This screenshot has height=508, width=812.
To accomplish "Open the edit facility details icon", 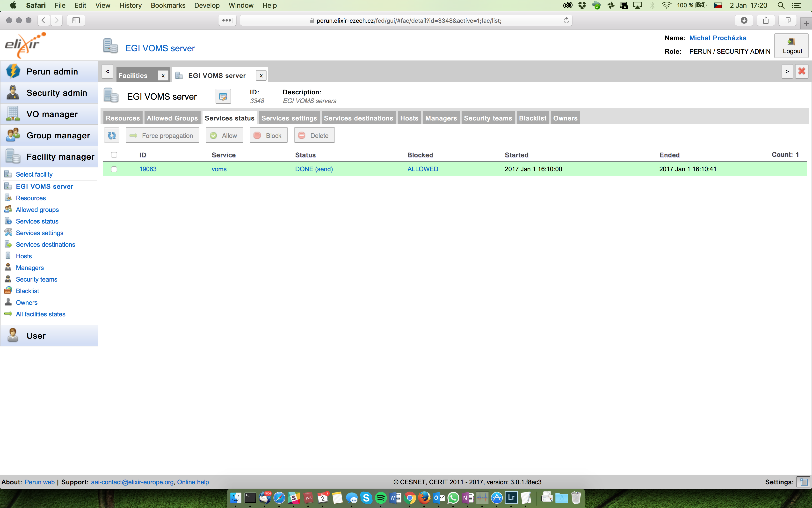I will point(223,97).
